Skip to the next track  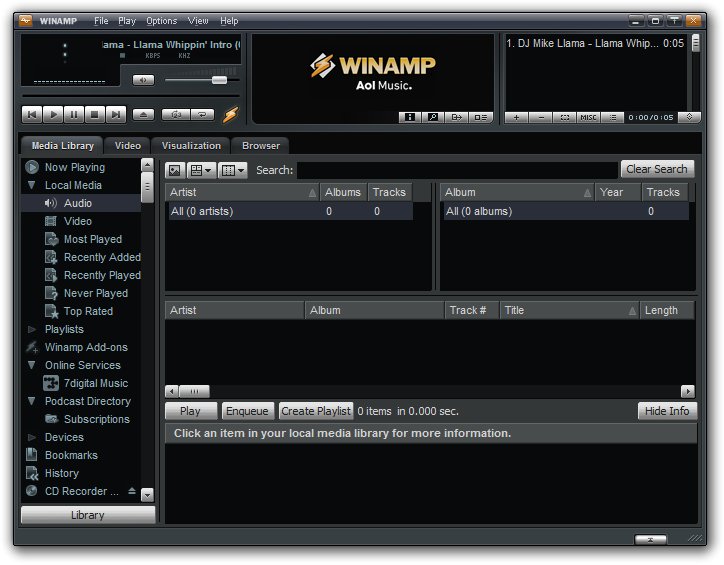pyautogui.click(x=115, y=114)
